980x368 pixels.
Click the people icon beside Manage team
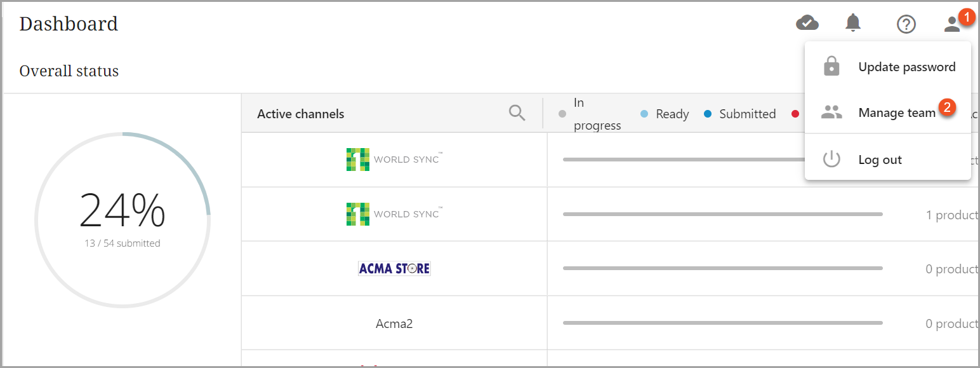coord(831,112)
